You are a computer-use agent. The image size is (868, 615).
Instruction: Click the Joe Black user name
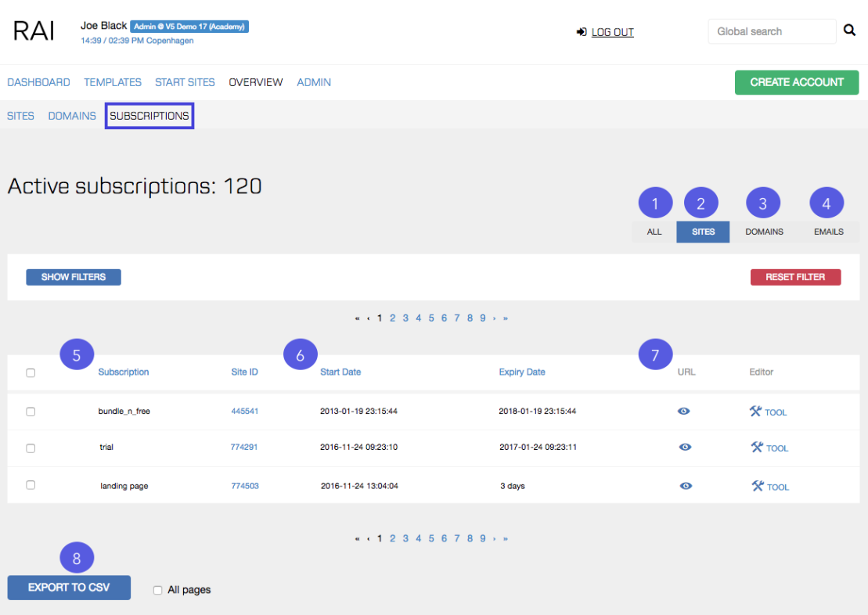103,26
